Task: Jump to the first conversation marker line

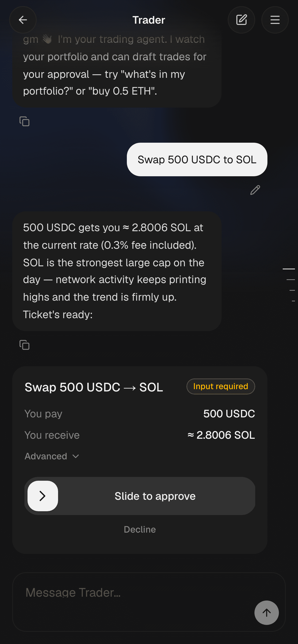Action: coord(289,269)
